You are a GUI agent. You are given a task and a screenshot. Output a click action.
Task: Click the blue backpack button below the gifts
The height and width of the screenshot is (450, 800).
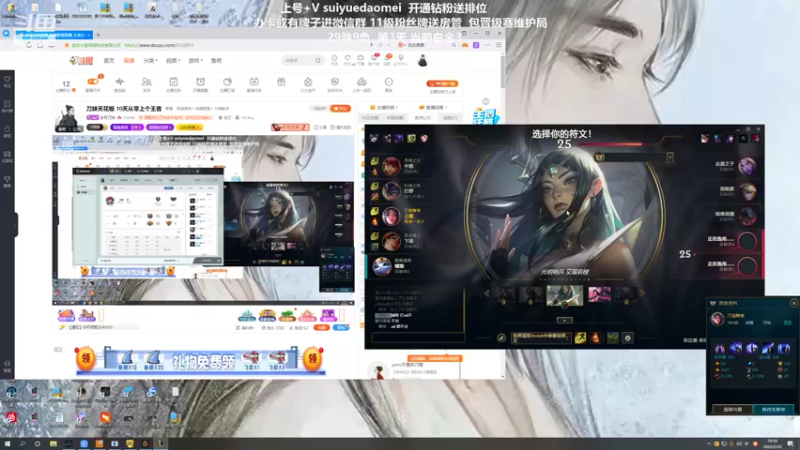point(340,328)
